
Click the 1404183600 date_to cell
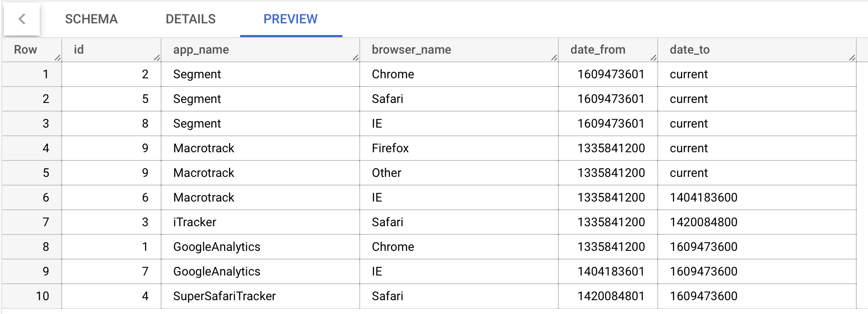757,198
